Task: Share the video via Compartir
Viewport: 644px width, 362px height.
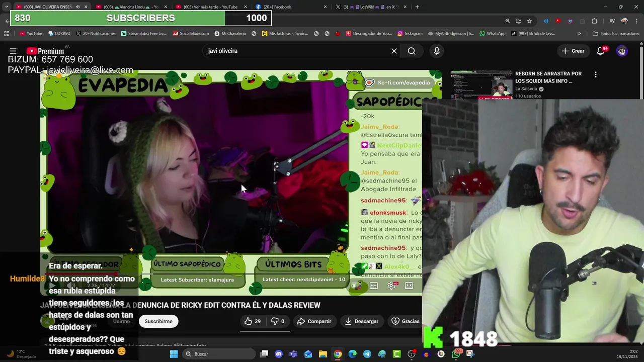Action: coord(314,321)
